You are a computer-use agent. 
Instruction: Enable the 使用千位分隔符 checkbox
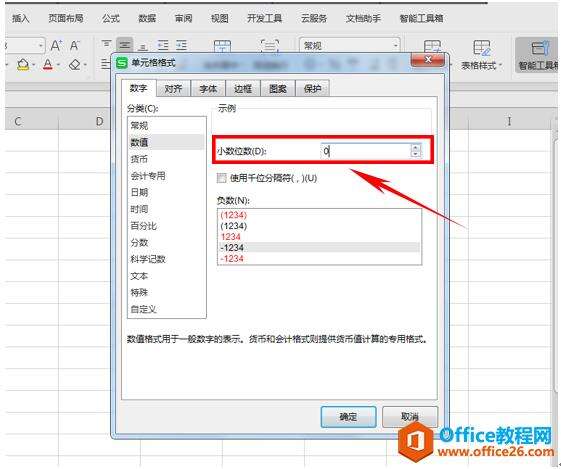pos(222,178)
